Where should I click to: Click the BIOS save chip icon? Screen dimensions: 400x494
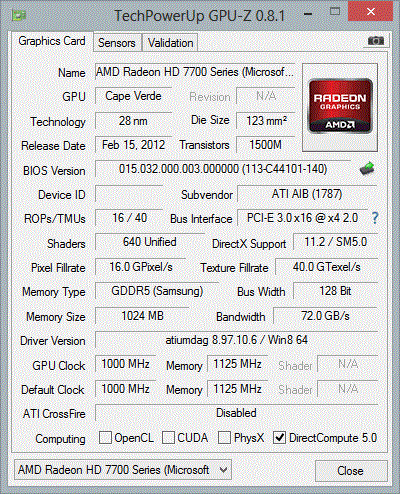click(367, 168)
